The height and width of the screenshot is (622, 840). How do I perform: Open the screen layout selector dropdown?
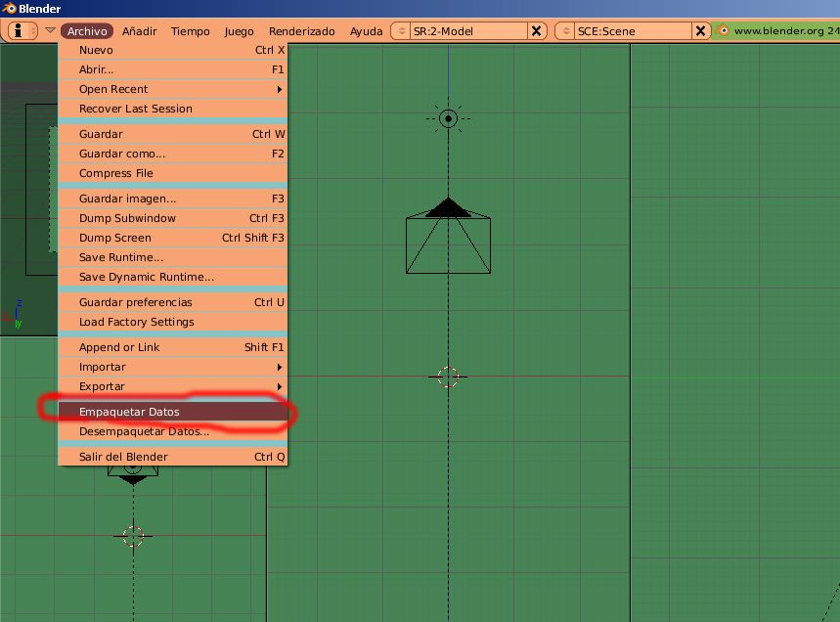[x=401, y=31]
